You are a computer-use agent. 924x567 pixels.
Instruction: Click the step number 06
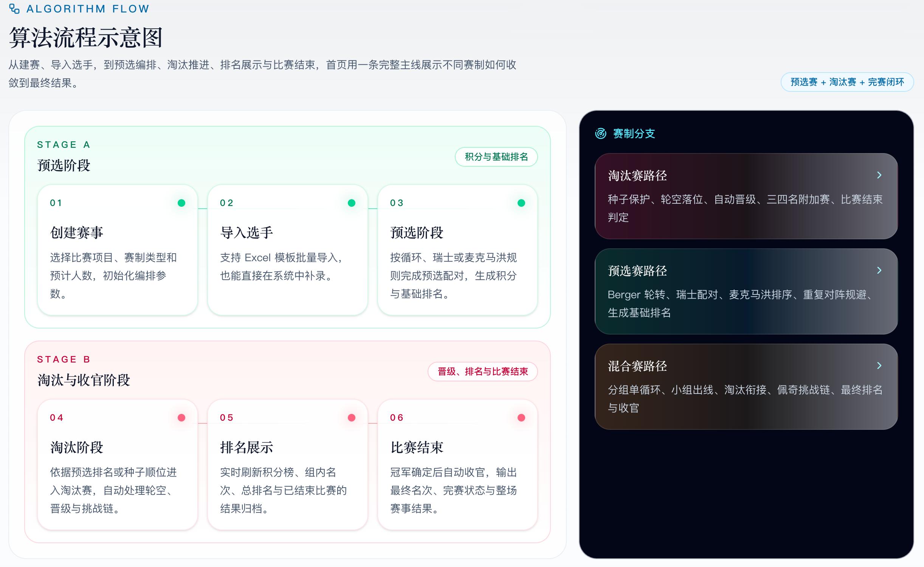[397, 418]
